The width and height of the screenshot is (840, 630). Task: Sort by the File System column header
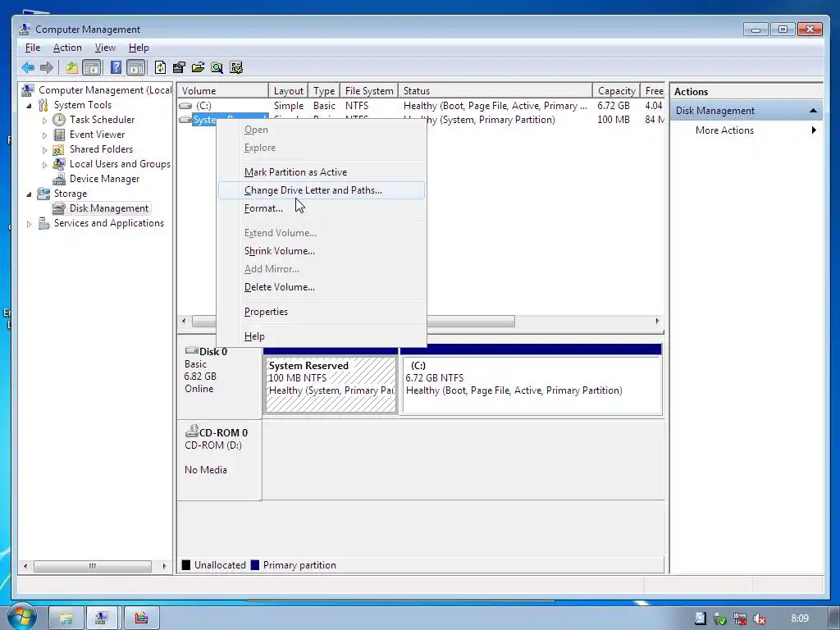(369, 90)
